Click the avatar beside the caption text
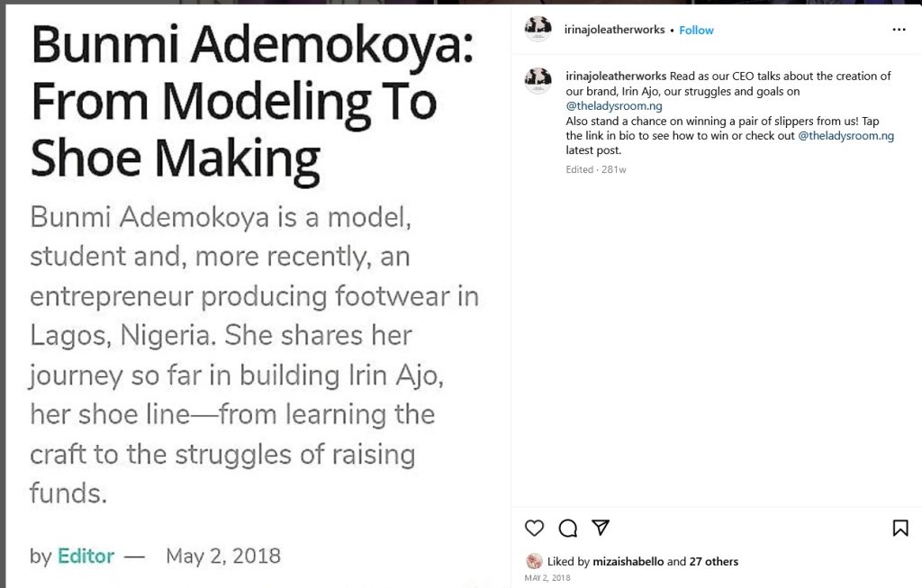This screenshot has width=922, height=588. [x=538, y=81]
